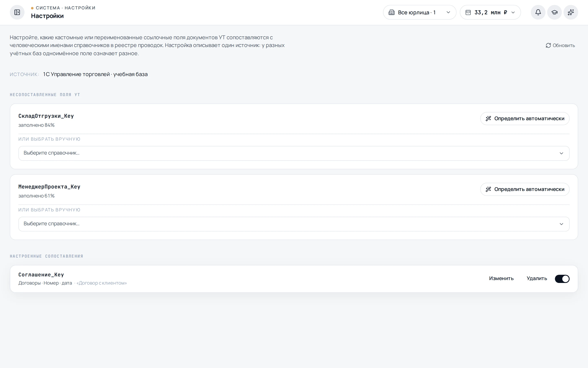The width and height of the screenshot is (588, 368).
Task: Click the СкладОтгрузки_Key field name
Action: 46,116
